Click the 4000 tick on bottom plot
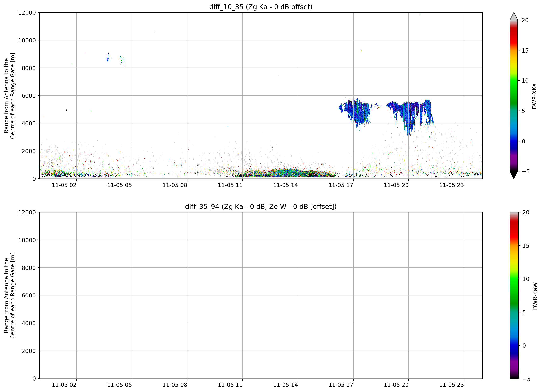This screenshot has width=542, height=392. point(29,323)
